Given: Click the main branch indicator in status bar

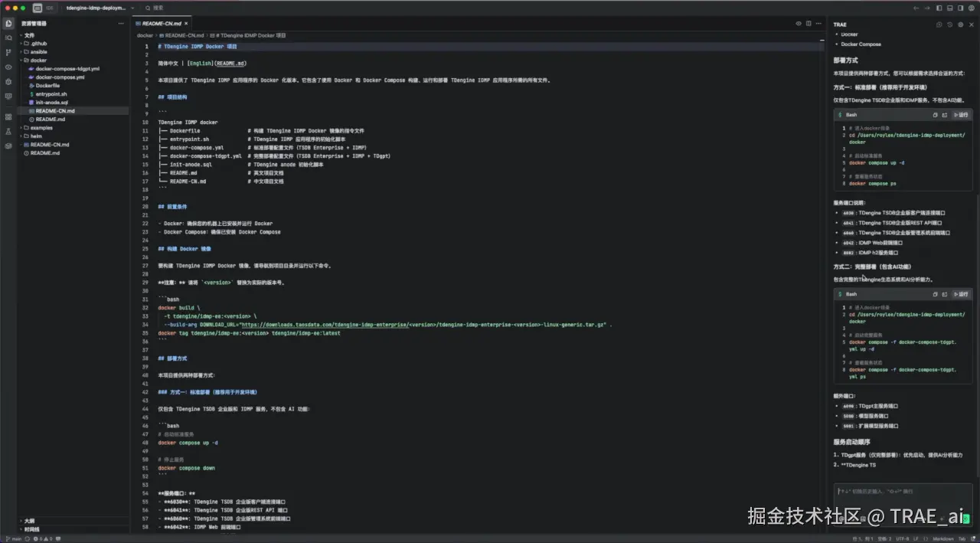Looking at the screenshot, I should 14,539.
